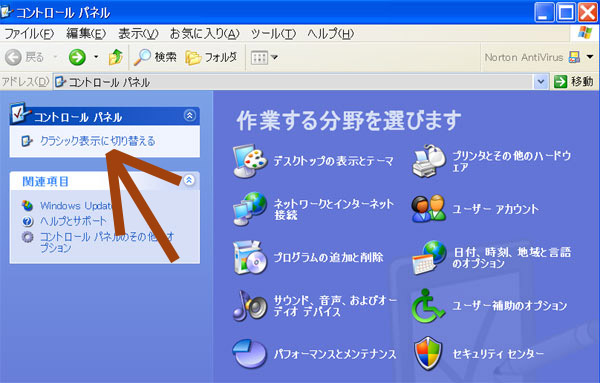
Task: Open the 表示(V) menu
Action: 138,34
